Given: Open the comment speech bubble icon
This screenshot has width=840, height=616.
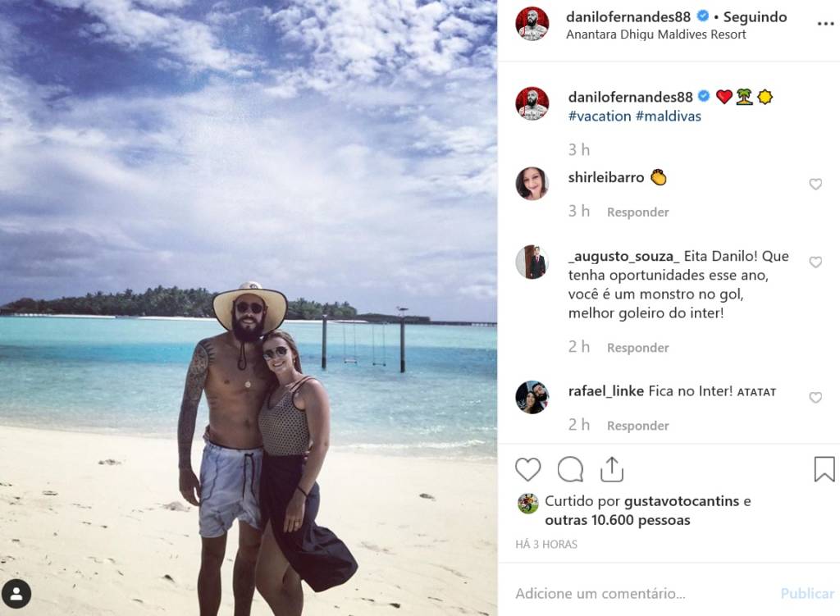Looking at the screenshot, I should 570,470.
